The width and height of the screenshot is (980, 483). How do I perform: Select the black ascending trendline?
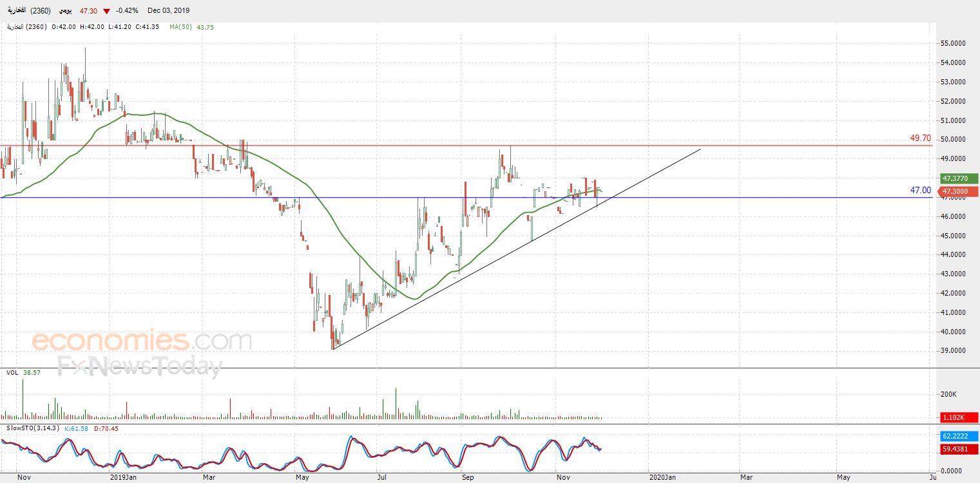point(515,250)
